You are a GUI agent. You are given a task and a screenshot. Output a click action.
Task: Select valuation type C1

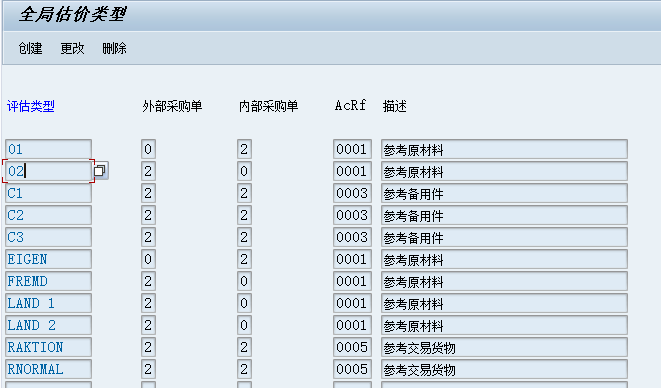point(48,193)
